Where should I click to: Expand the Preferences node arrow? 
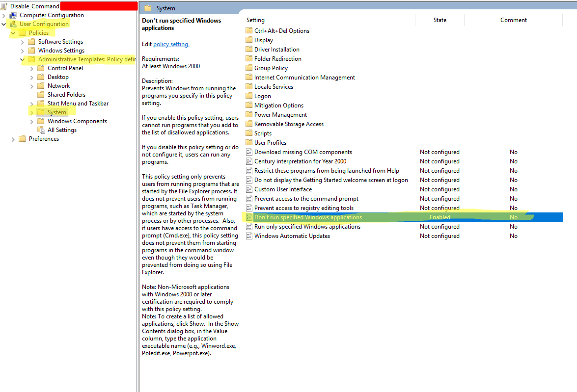coord(13,139)
